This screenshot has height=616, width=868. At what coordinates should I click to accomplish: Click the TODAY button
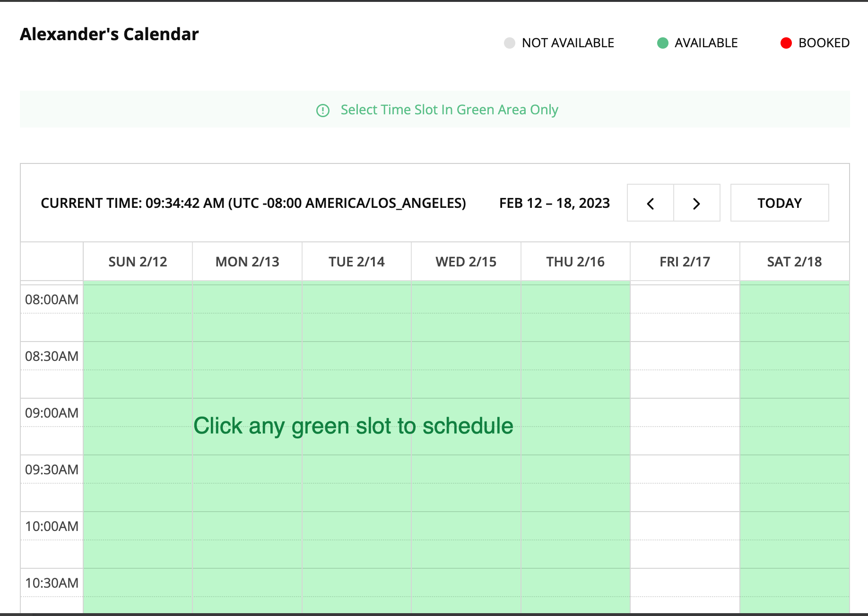pos(779,203)
